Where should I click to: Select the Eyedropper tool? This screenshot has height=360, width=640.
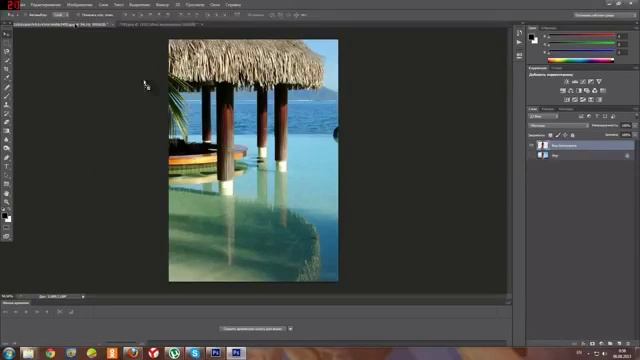[7, 78]
